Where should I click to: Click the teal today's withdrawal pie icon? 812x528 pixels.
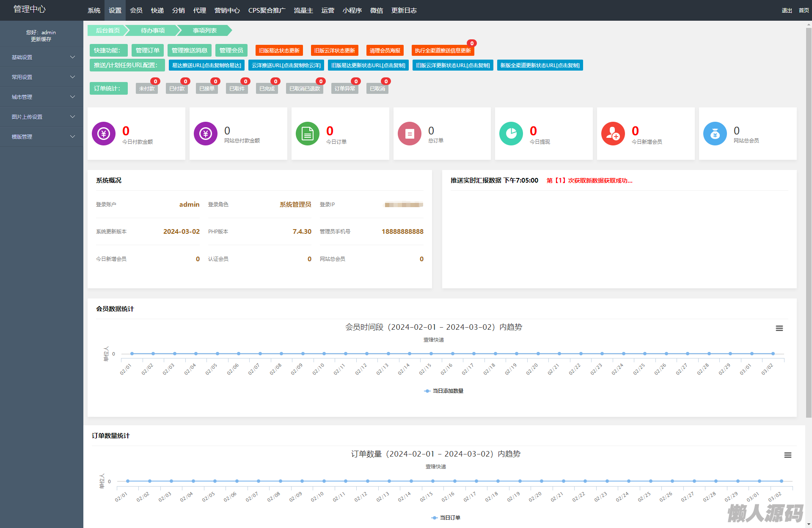pos(511,134)
